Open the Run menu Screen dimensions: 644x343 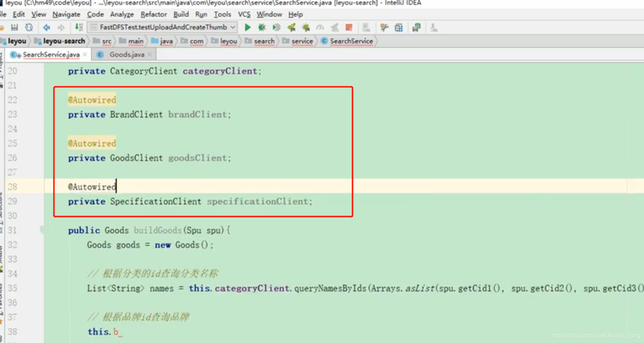(201, 14)
